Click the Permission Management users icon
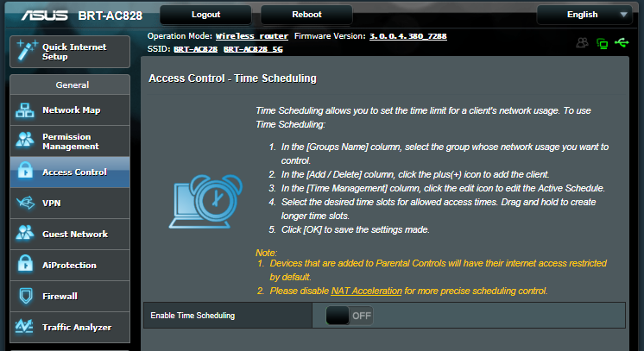 tap(26, 141)
